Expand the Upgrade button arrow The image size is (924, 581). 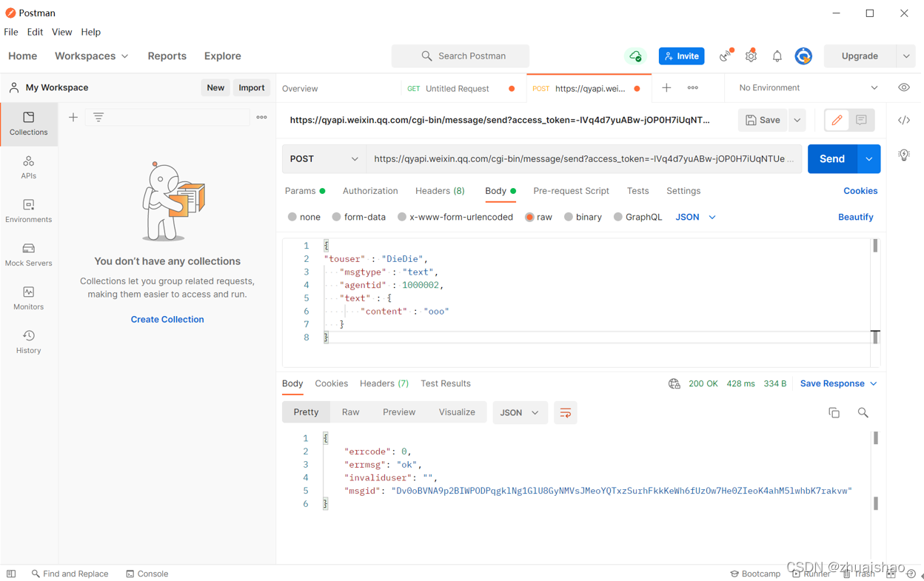click(906, 56)
